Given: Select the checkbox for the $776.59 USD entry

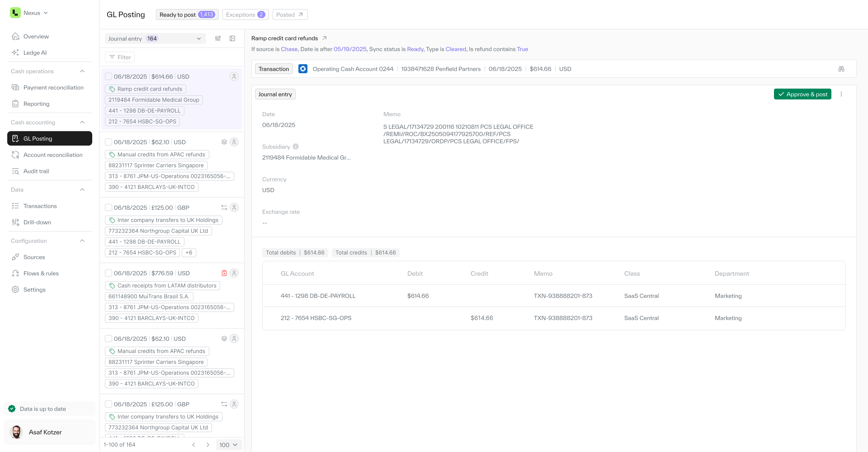Looking at the screenshot, I should [x=108, y=273].
